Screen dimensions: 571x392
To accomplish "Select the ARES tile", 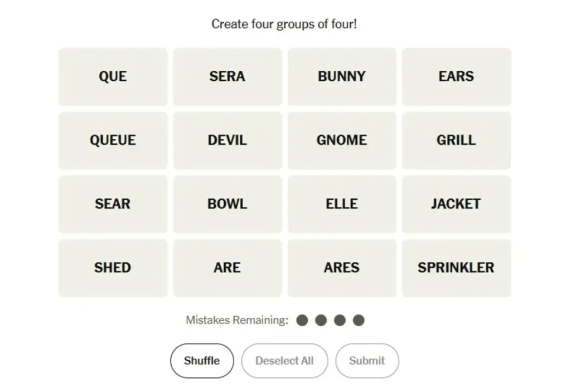I will point(342,268).
